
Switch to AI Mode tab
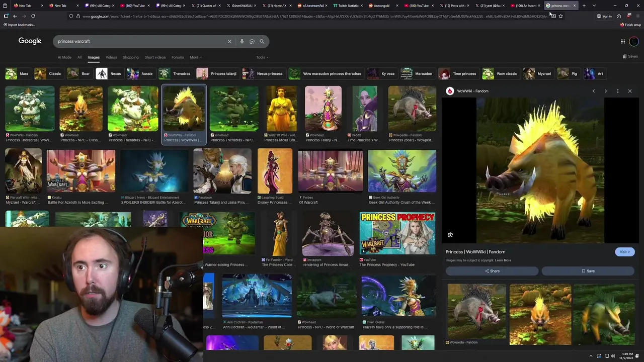[64, 57]
